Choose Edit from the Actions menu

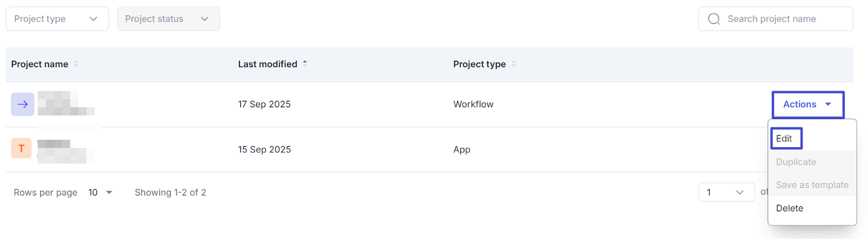[784, 139]
